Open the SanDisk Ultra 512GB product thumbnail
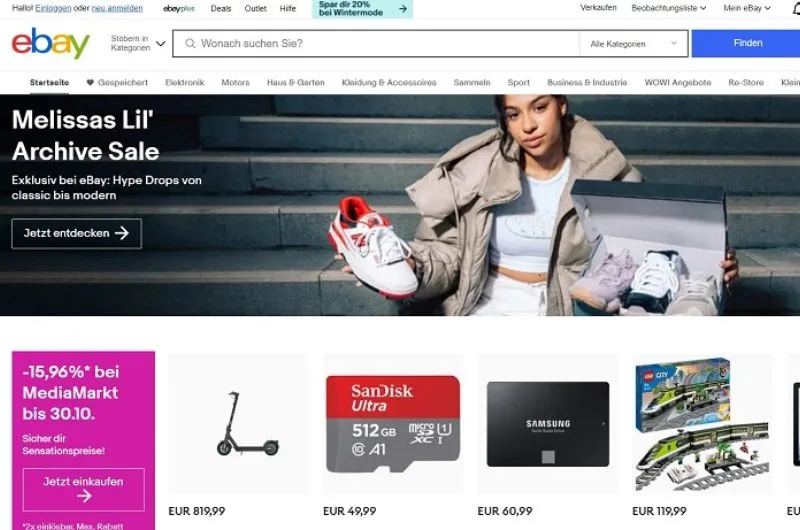The height and width of the screenshot is (530, 800). point(393,424)
